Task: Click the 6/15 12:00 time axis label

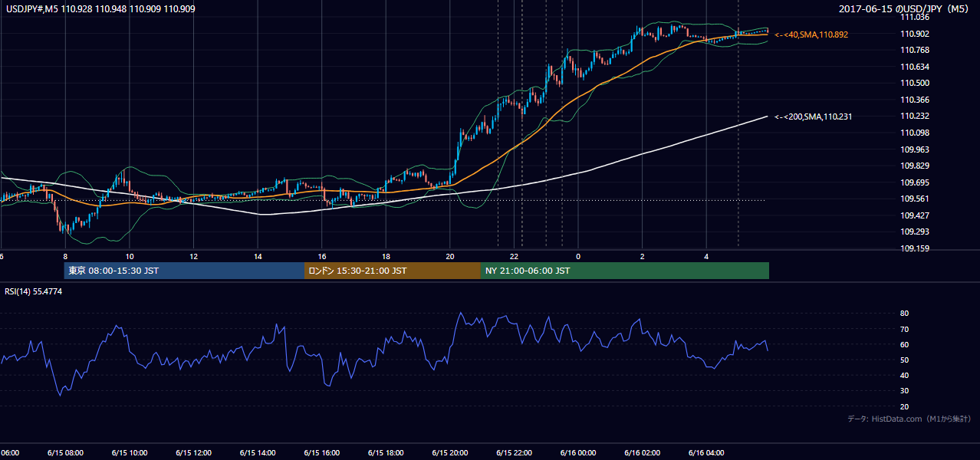Action: [x=193, y=452]
